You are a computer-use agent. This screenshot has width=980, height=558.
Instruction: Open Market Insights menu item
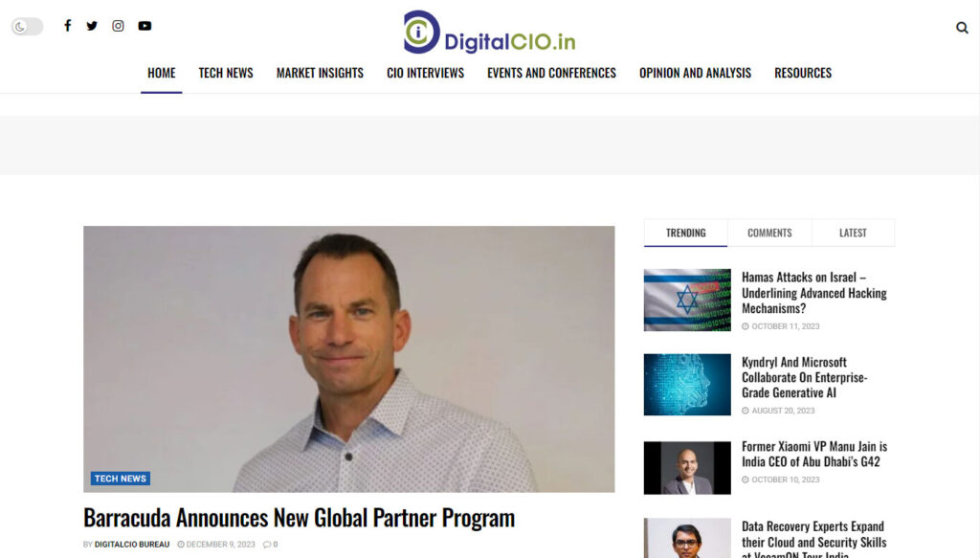(x=320, y=73)
